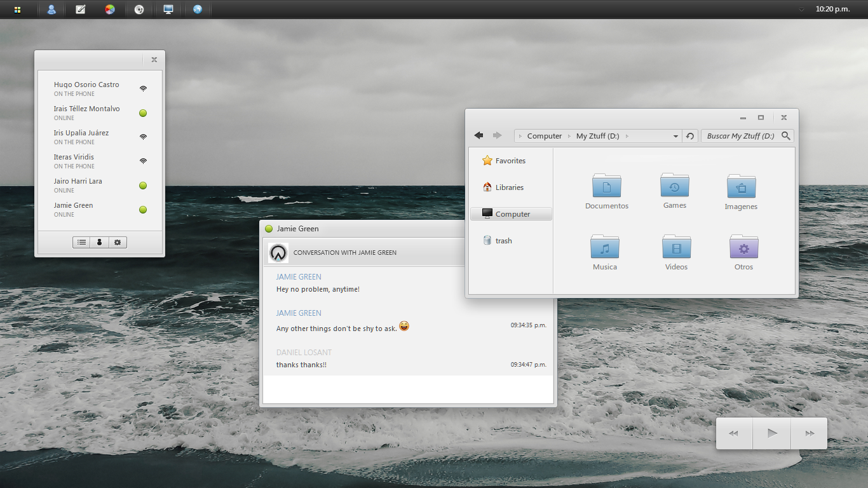Click the green status dot in chat title bar
Screen dimensions: 868x488
tap(269, 229)
